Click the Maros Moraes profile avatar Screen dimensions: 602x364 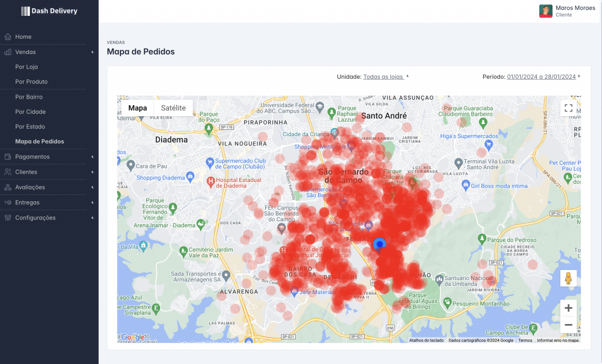coord(546,11)
